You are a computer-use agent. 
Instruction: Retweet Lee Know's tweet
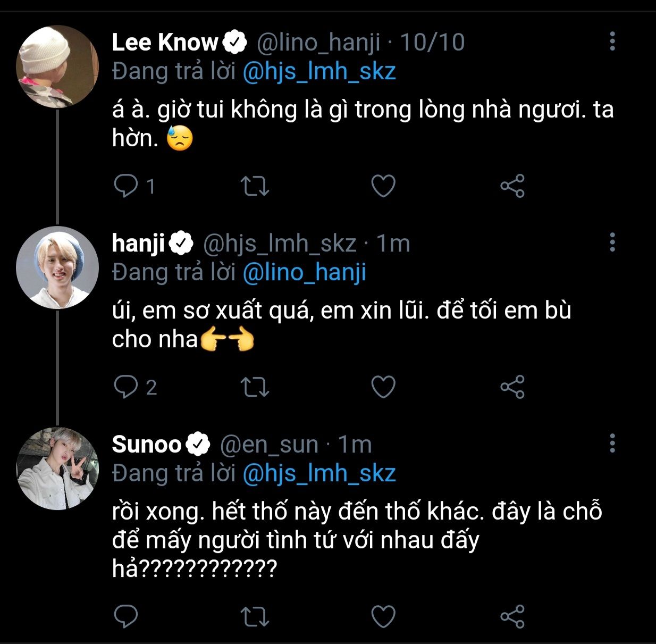pos(255,186)
